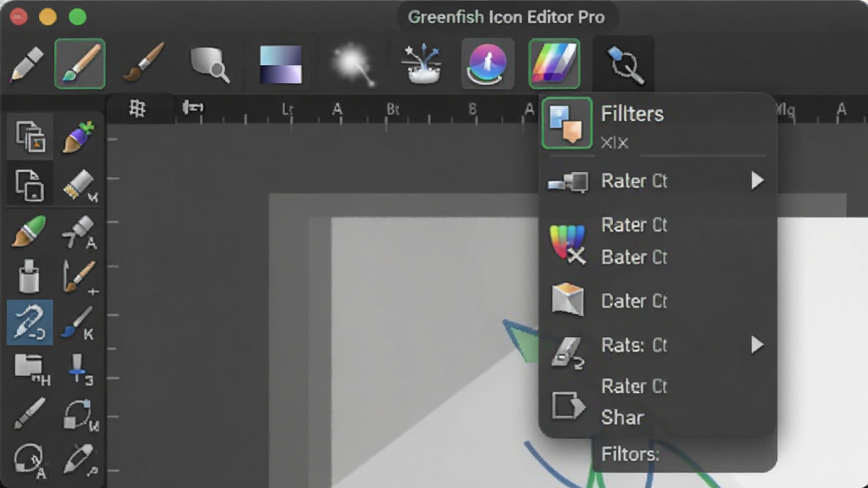This screenshot has height=488, width=868.
Task: Click the Filters header icon in menu
Action: [567, 123]
